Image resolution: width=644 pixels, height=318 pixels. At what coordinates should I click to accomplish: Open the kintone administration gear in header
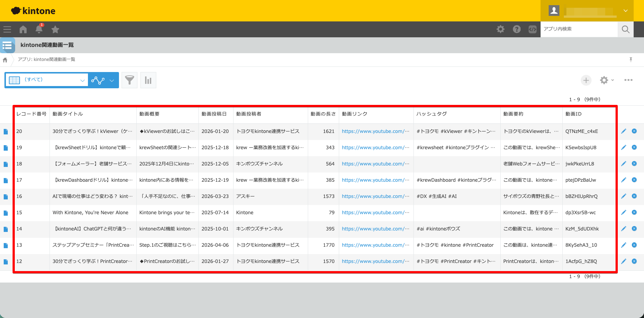click(501, 29)
